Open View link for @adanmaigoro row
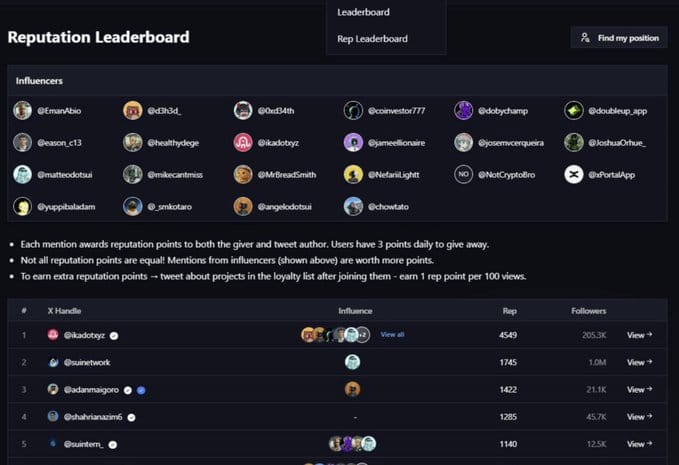 (x=640, y=390)
